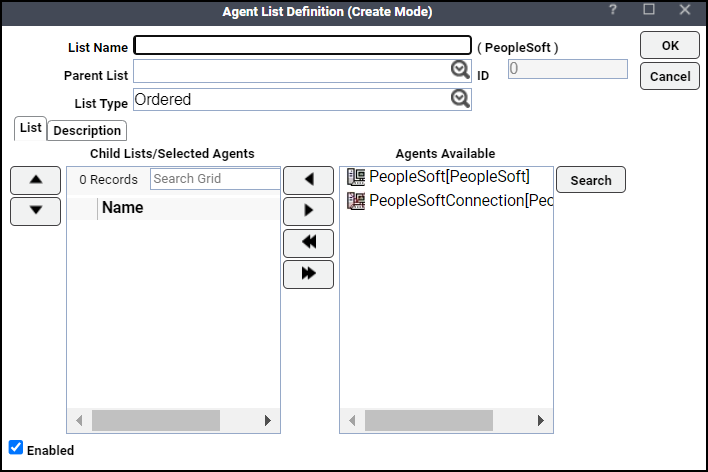The height and width of the screenshot is (472, 708).
Task: Click the move-up triangle button
Action: click(x=36, y=180)
